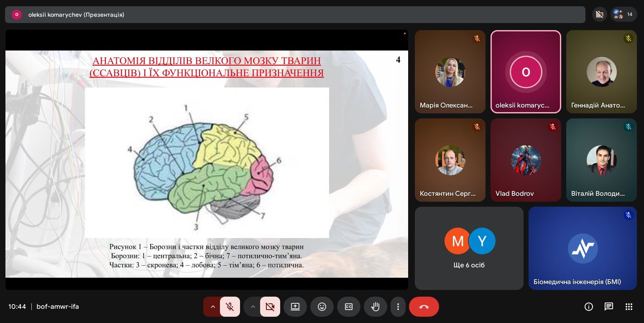Viewport: 644px width, 323px height.
Task: Open audio settings chevron beside microphone
Action: 212,307
